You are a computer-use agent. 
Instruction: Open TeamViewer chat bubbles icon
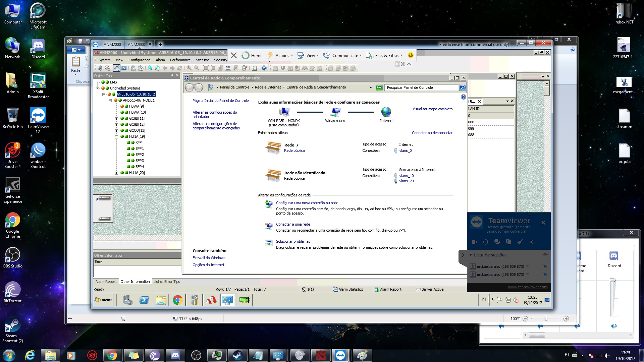[x=497, y=242]
